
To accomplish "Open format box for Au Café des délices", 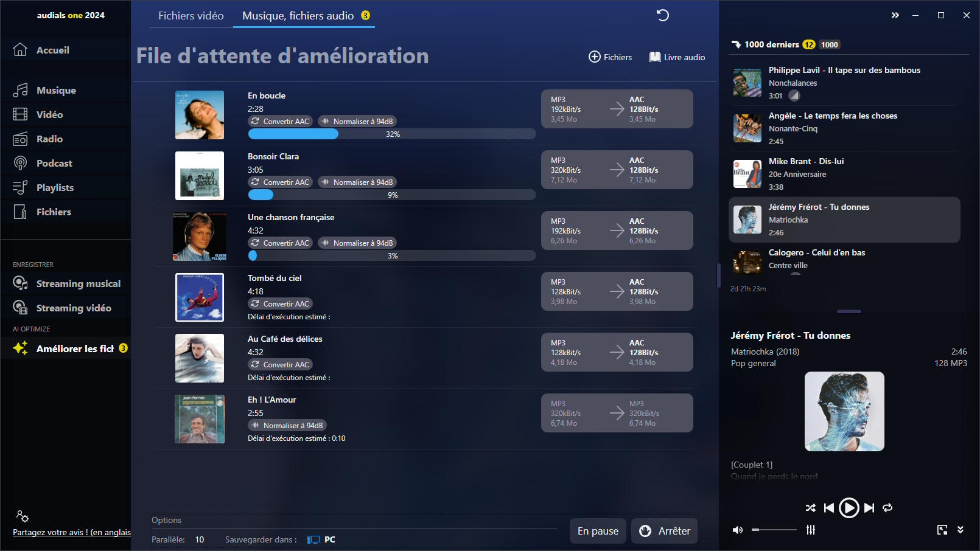I will coord(617,352).
